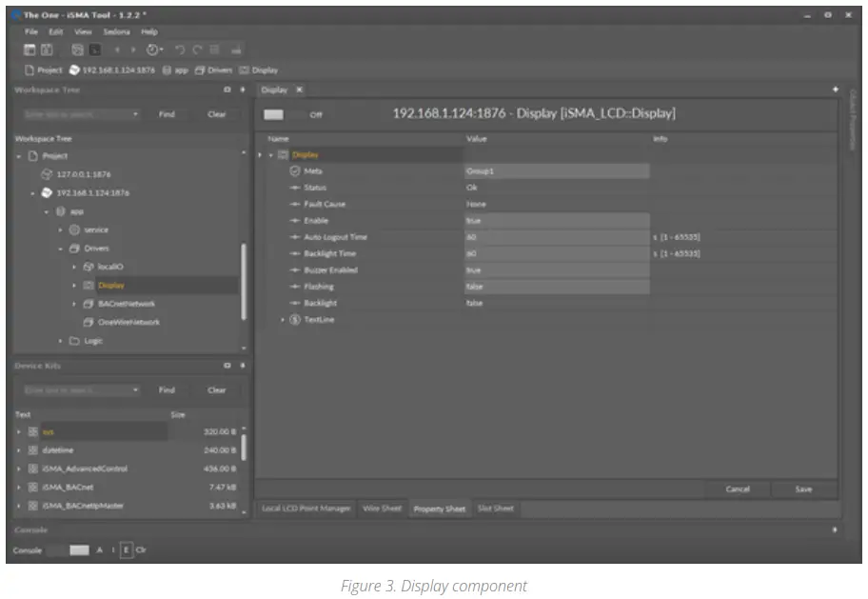868x599 pixels.
Task: Click the forward navigation arrow in toolbar
Action: (133, 50)
